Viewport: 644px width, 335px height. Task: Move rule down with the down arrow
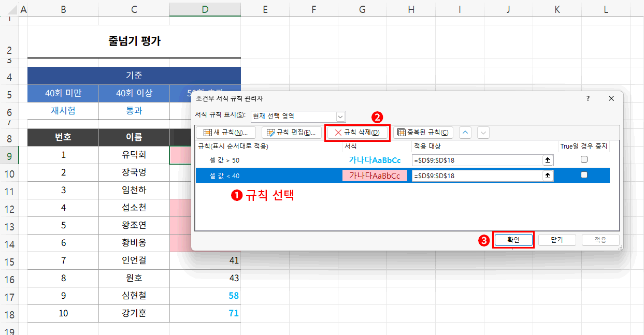(x=483, y=133)
